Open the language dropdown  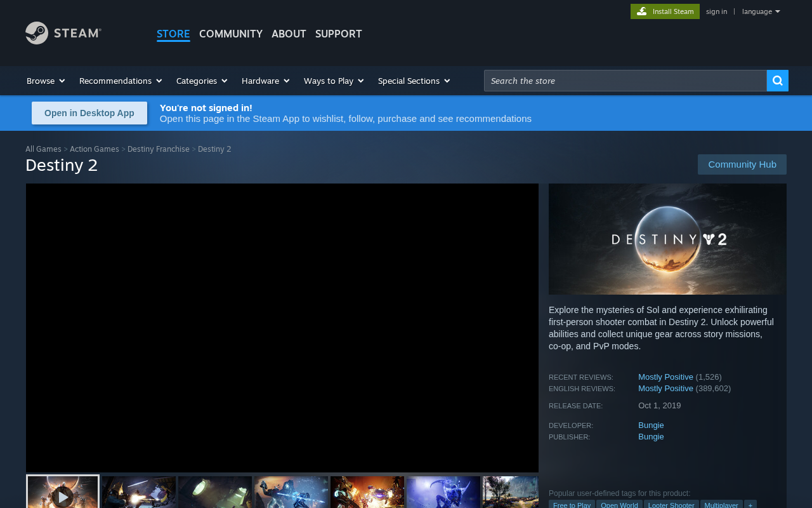click(761, 11)
